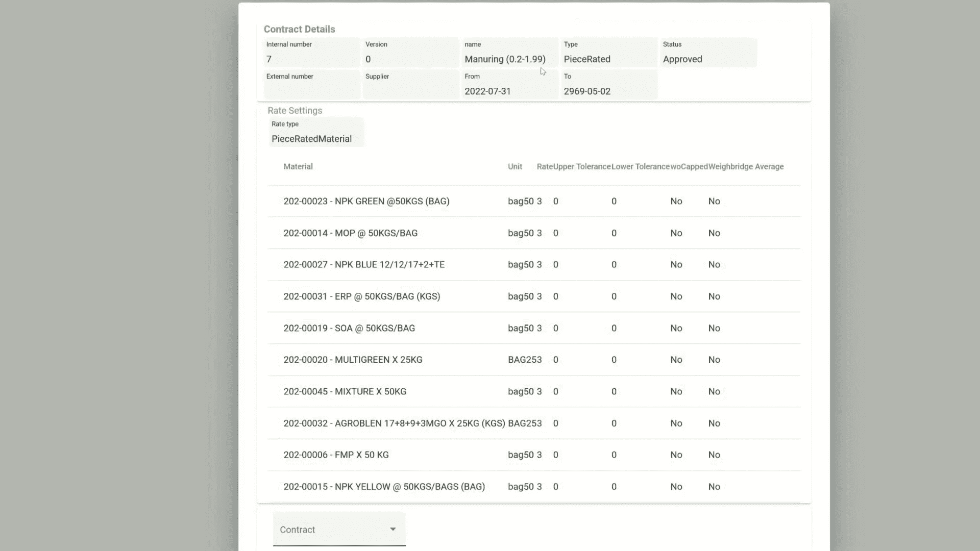Select the AGROBLEN 17+8+9+3MGO row

(x=394, y=423)
